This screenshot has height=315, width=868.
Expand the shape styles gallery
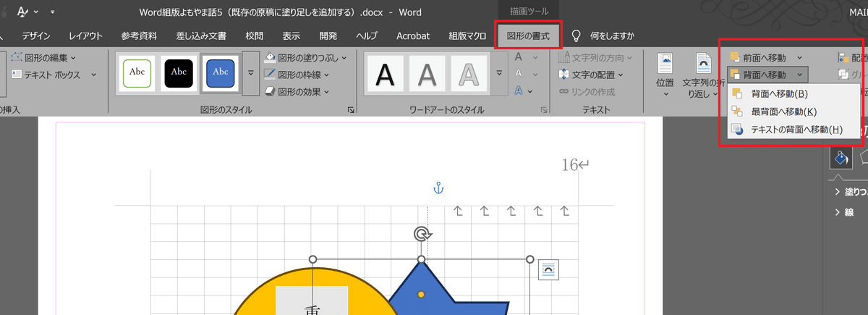click(x=251, y=72)
